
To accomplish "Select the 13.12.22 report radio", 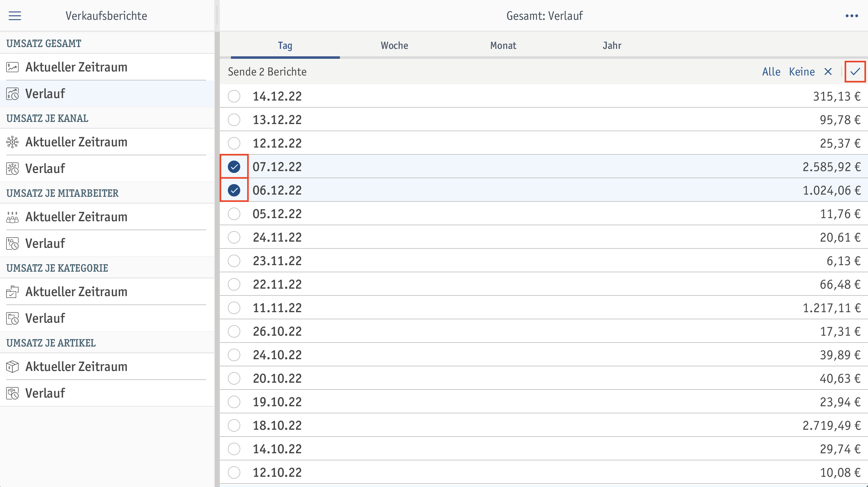I will coord(234,119).
